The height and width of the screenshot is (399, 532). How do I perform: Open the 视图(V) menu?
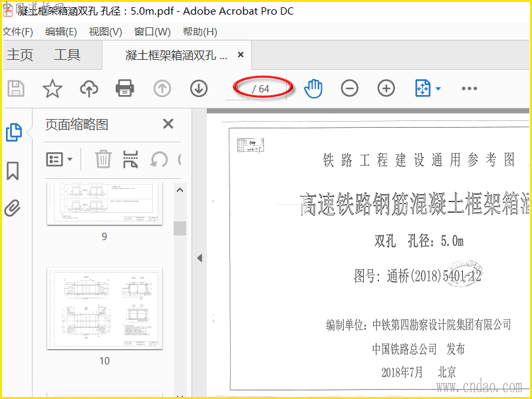coord(106,32)
